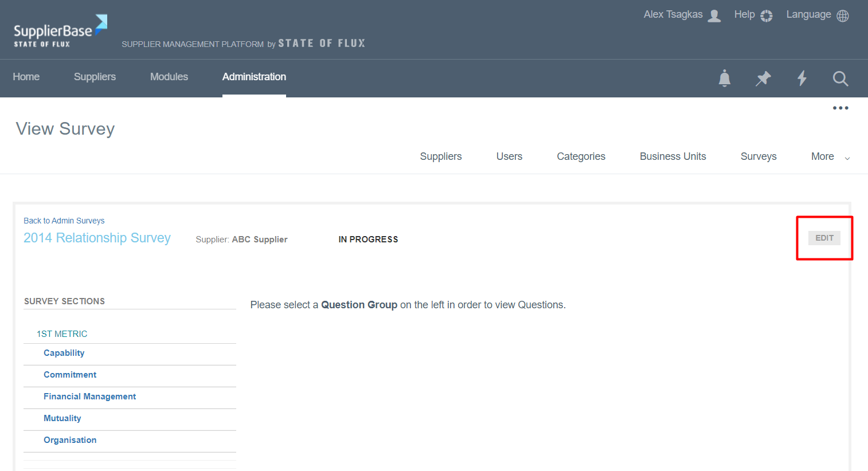Click the EDIT button

(x=824, y=237)
